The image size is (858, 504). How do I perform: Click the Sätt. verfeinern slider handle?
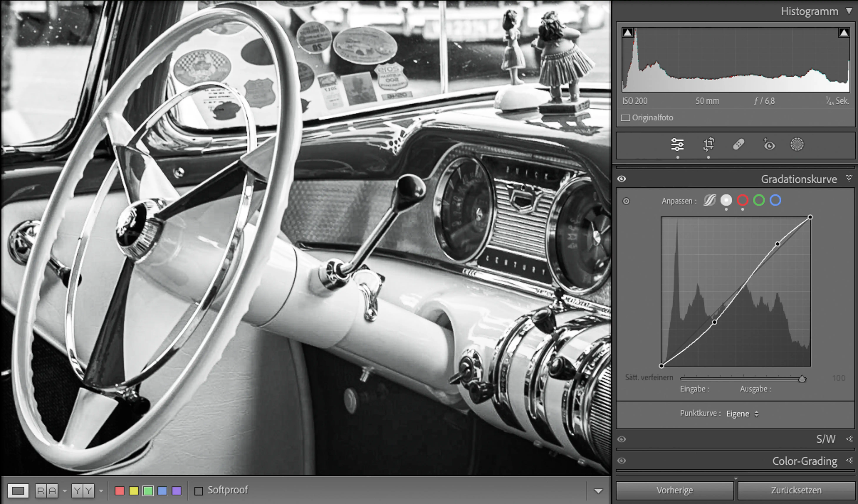pyautogui.click(x=802, y=378)
